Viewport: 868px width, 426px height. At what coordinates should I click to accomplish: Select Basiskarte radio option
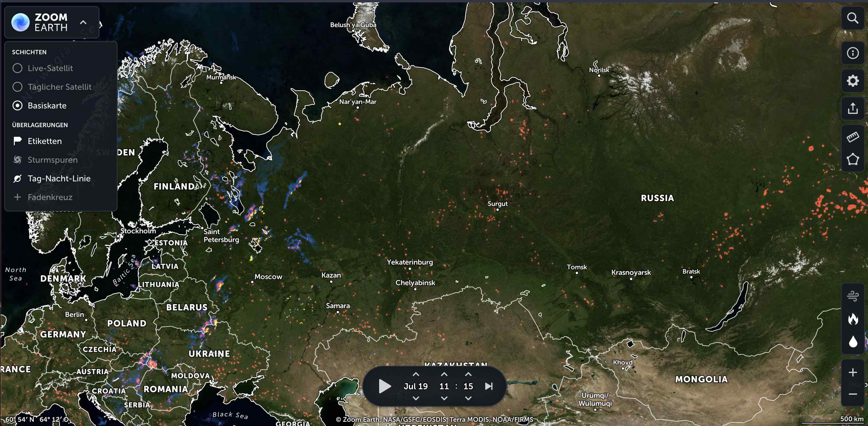tap(17, 106)
